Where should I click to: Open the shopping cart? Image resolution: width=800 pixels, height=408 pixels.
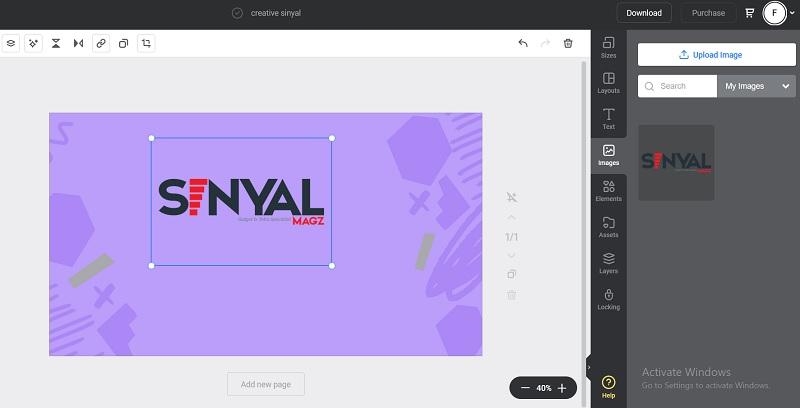point(750,13)
